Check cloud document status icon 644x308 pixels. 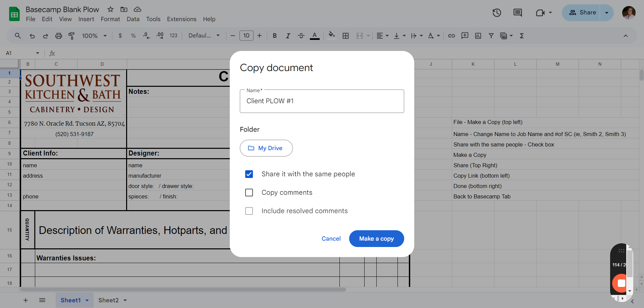138,9
